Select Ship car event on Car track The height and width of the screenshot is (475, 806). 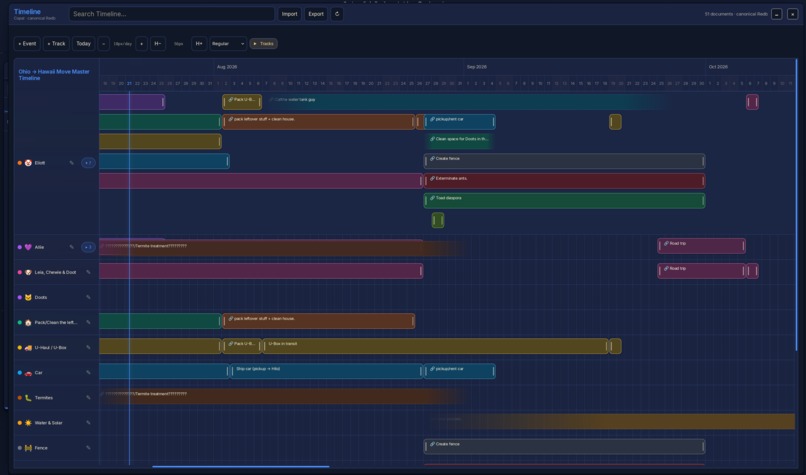point(326,371)
